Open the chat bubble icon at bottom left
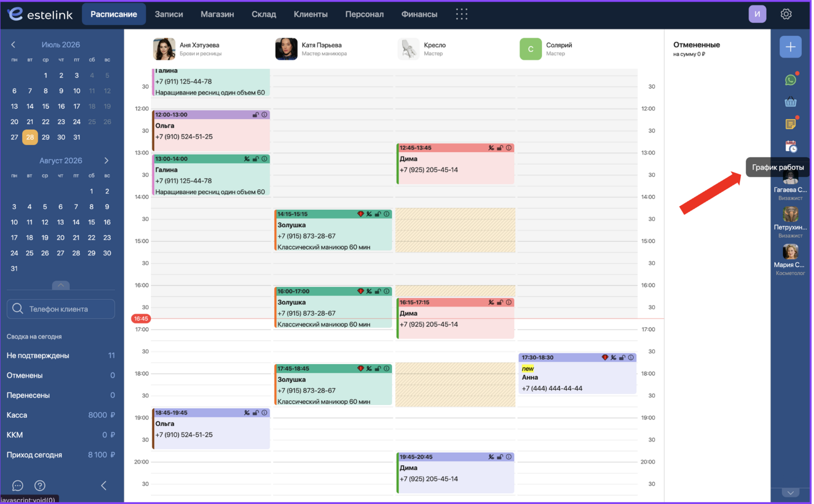This screenshot has height=504, width=814. 17,485
